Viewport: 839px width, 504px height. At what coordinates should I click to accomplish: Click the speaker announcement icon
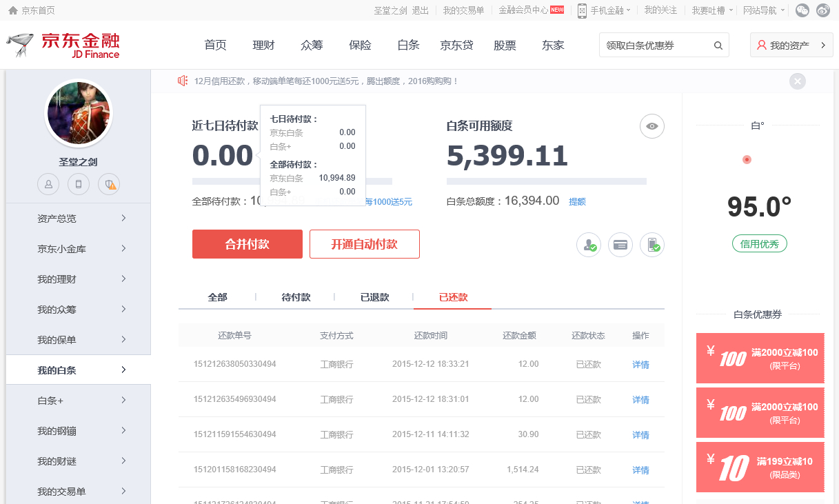coord(183,81)
